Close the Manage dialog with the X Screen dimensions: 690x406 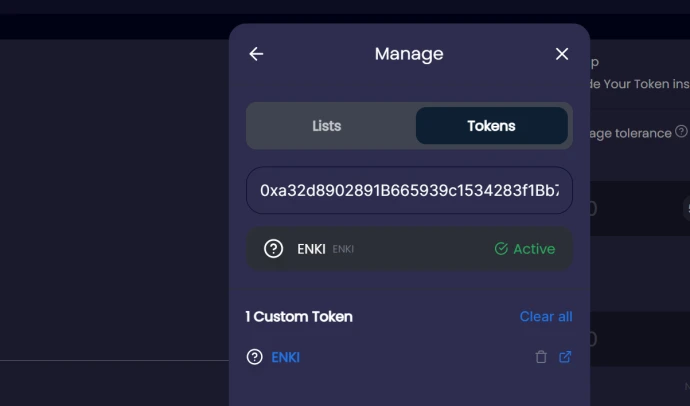562,54
